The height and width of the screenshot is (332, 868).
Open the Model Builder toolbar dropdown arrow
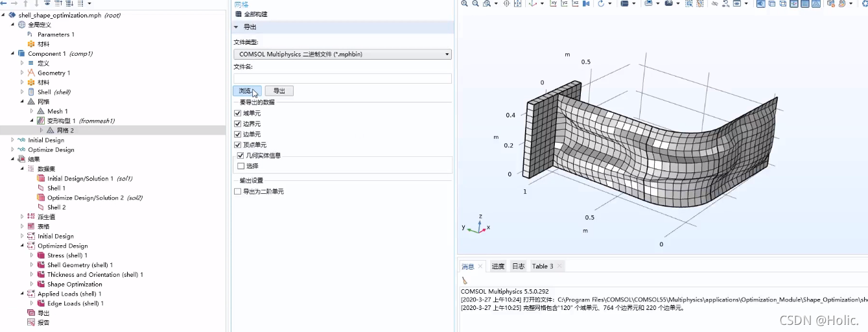pyautogui.click(x=89, y=3)
